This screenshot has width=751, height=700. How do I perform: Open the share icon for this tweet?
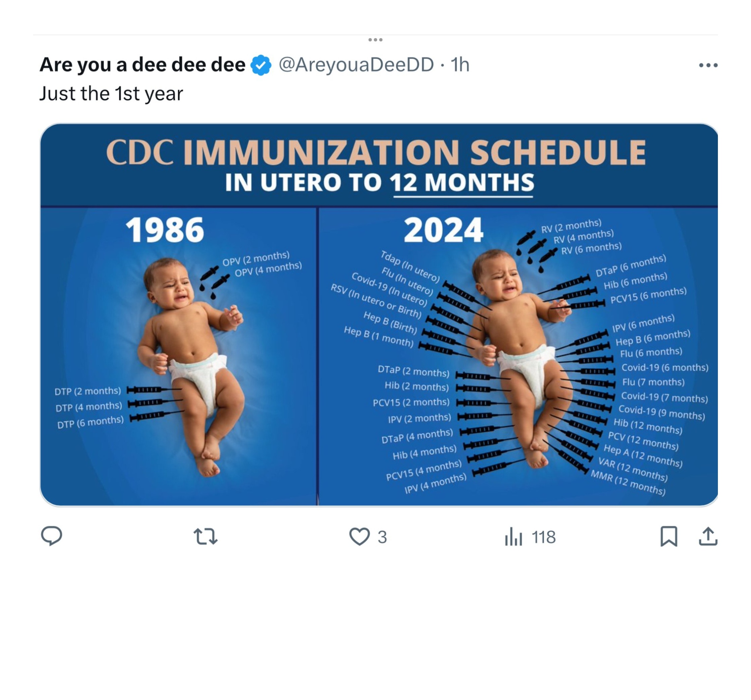pos(708,537)
